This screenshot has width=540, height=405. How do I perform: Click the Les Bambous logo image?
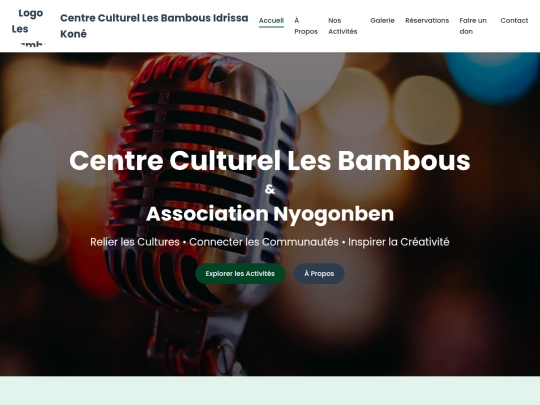coord(28,26)
